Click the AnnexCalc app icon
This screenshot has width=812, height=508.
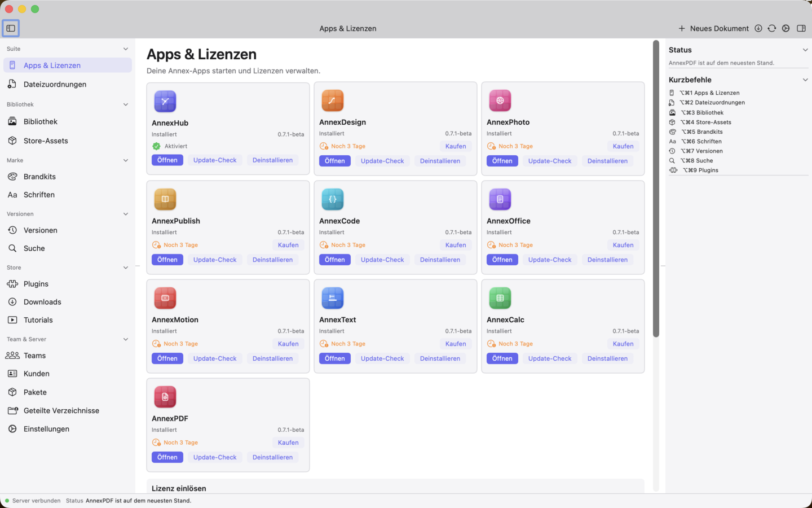point(500,298)
